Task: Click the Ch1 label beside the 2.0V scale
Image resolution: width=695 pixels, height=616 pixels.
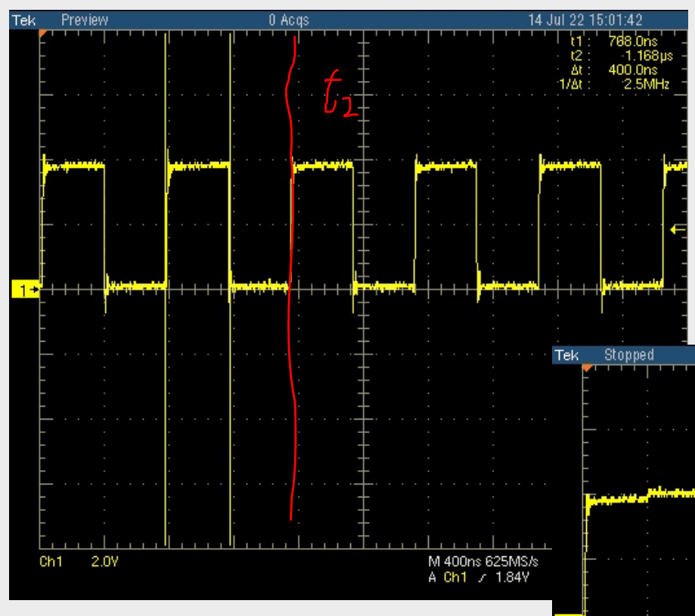Action: pos(51,562)
